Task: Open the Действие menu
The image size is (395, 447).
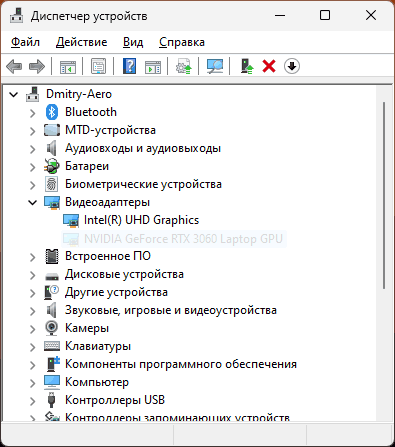Action: click(x=82, y=42)
